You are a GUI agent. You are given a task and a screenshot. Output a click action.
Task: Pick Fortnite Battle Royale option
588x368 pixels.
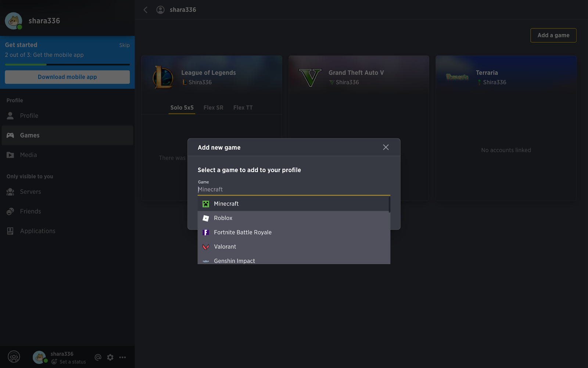tap(293, 233)
